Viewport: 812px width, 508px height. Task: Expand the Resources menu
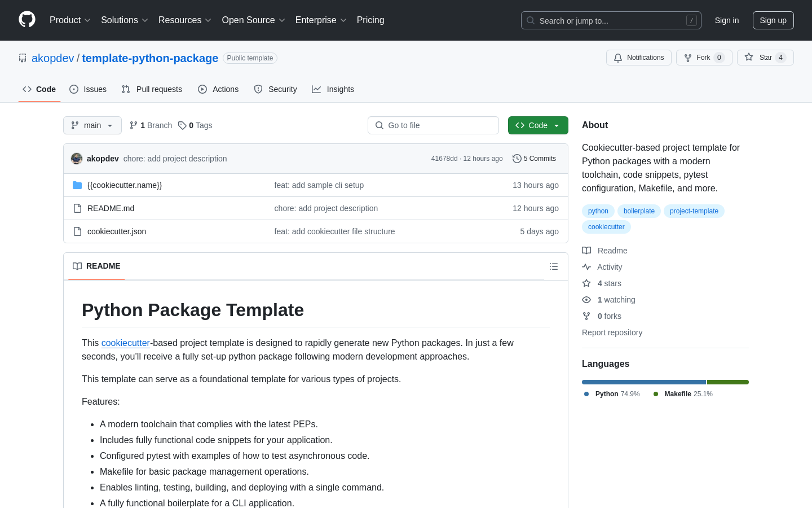tap(185, 20)
